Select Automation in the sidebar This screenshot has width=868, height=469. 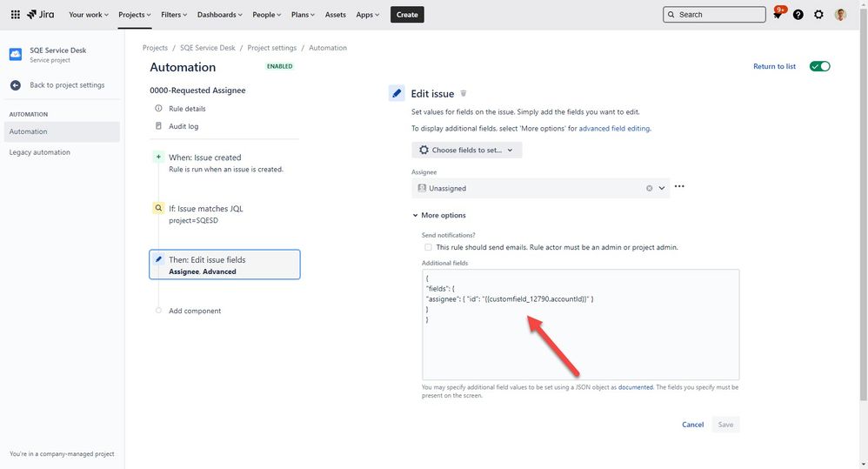62,131
